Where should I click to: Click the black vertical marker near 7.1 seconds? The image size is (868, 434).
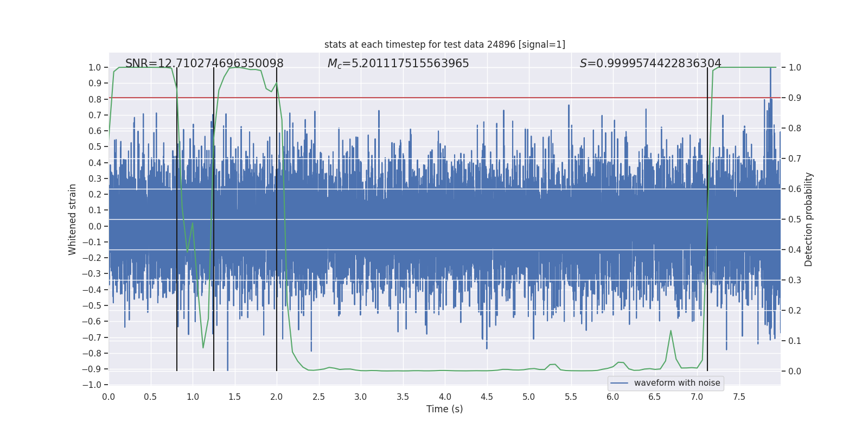[x=707, y=219]
